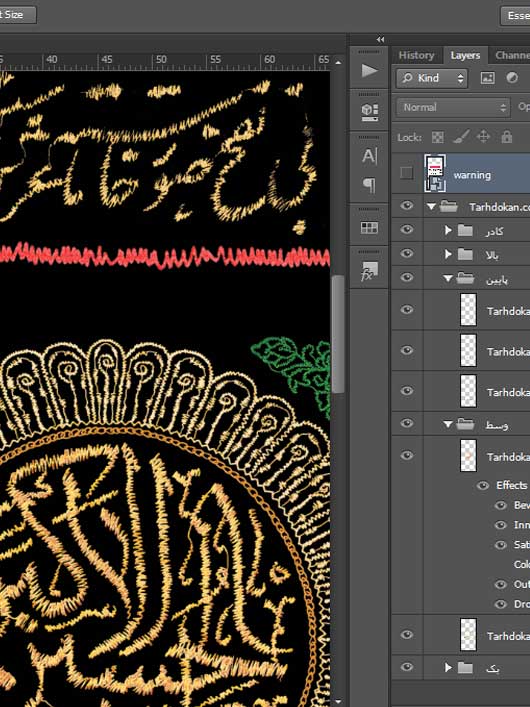Viewport: 530px width, 707px height.
Task: Show the hidden warning layer
Action: click(x=406, y=173)
